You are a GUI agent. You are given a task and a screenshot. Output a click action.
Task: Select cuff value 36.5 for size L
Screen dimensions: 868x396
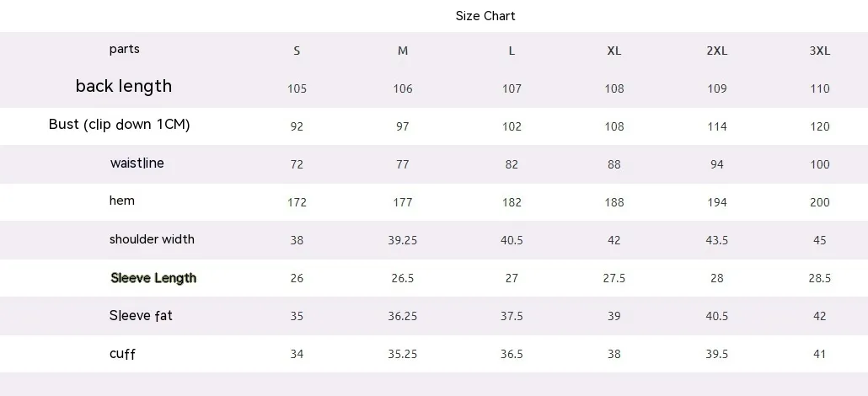coord(512,354)
